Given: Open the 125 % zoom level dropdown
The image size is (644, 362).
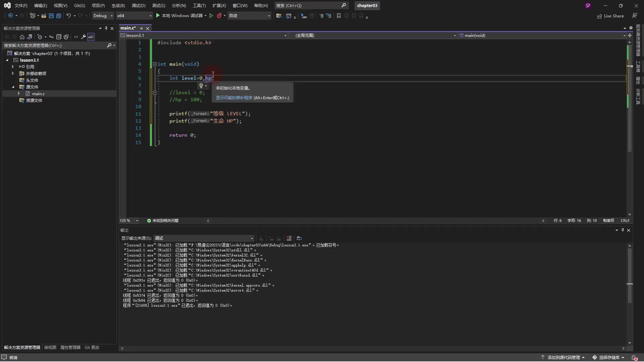Looking at the screenshot, I should [129, 221].
